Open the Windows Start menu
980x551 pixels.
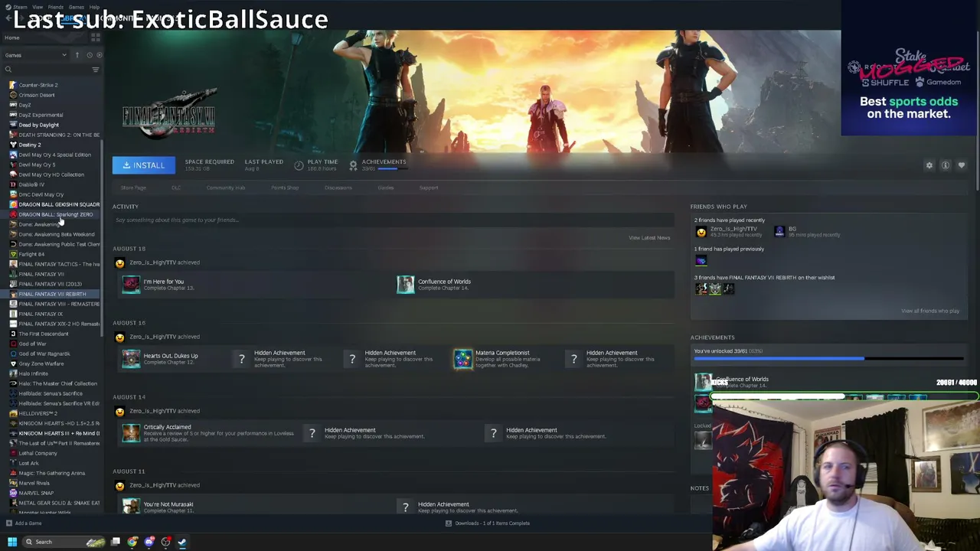tap(12, 542)
